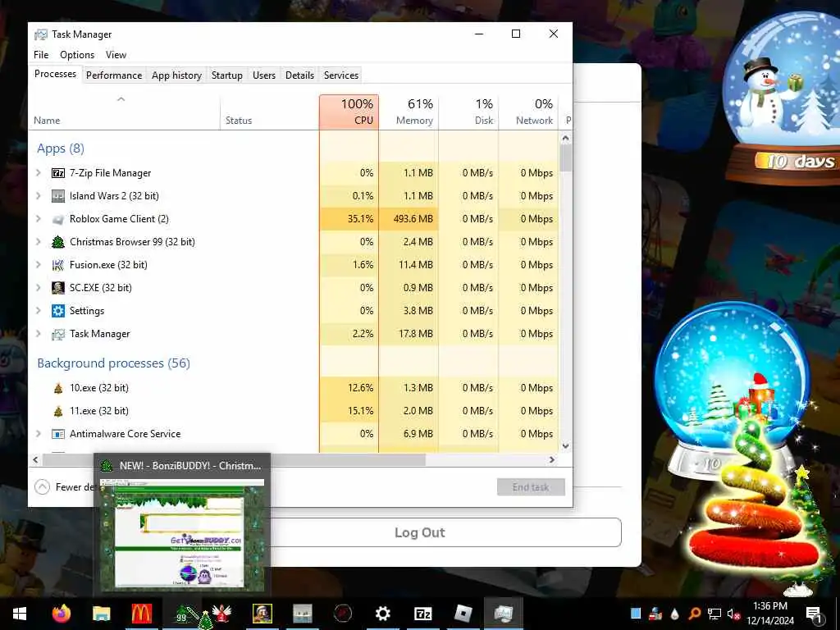Viewport: 840px width, 630px height.
Task: Click the muted volume tray icon
Action: point(733,614)
